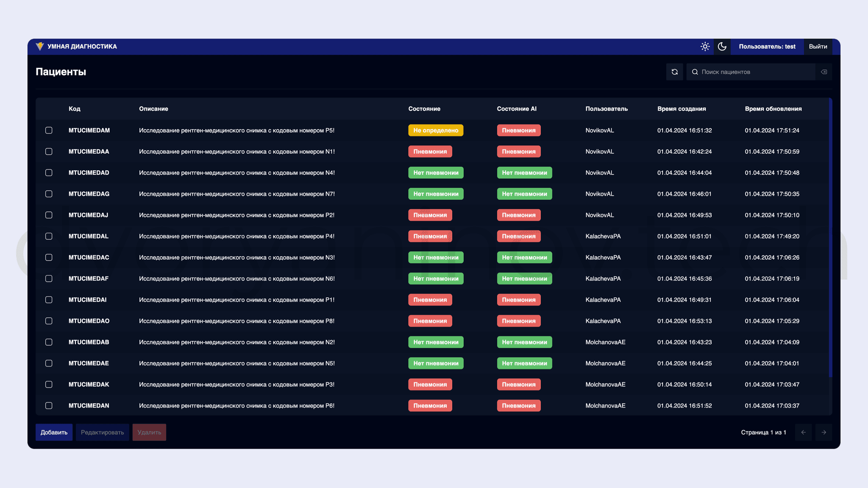The image size is (868, 488).
Task: Mark the MTUCIMEDAJ row checkbox
Action: (x=49, y=215)
